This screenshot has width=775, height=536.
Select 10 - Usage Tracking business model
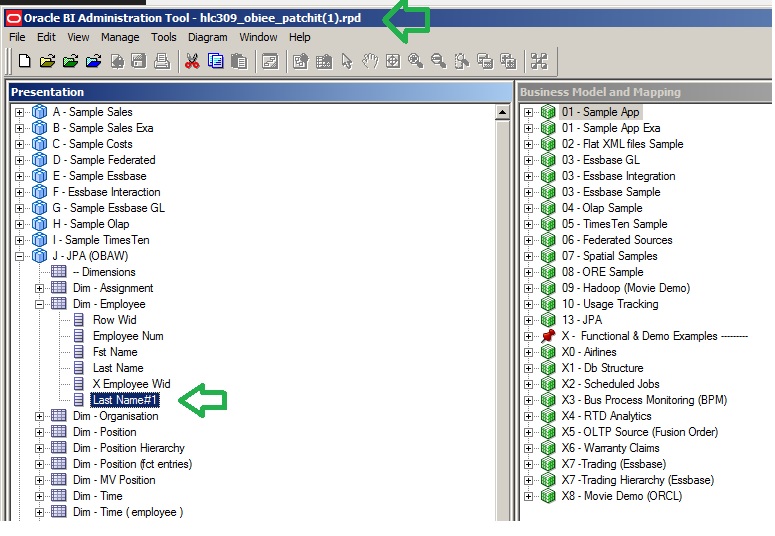pos(610,304)
